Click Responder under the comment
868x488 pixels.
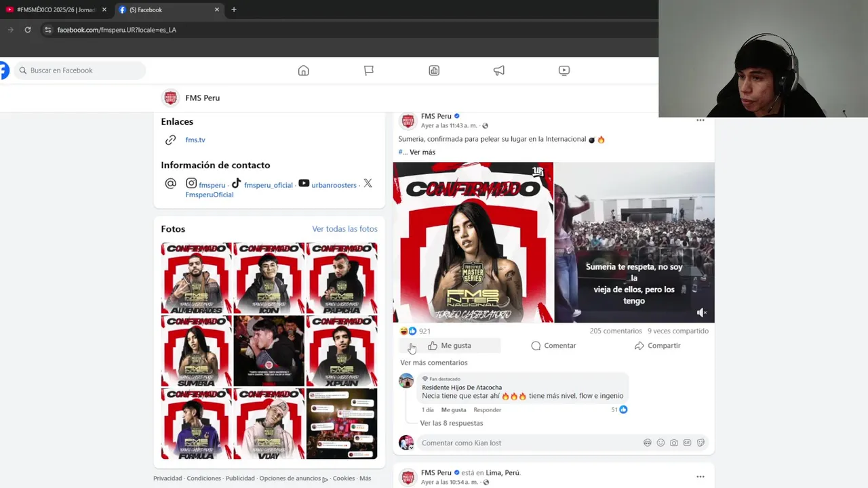(x=487, y=410)
